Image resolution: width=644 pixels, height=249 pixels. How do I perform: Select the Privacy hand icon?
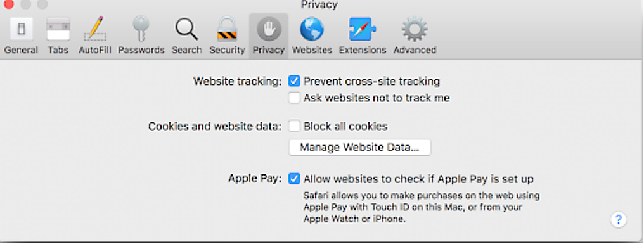tap(269, 29)
